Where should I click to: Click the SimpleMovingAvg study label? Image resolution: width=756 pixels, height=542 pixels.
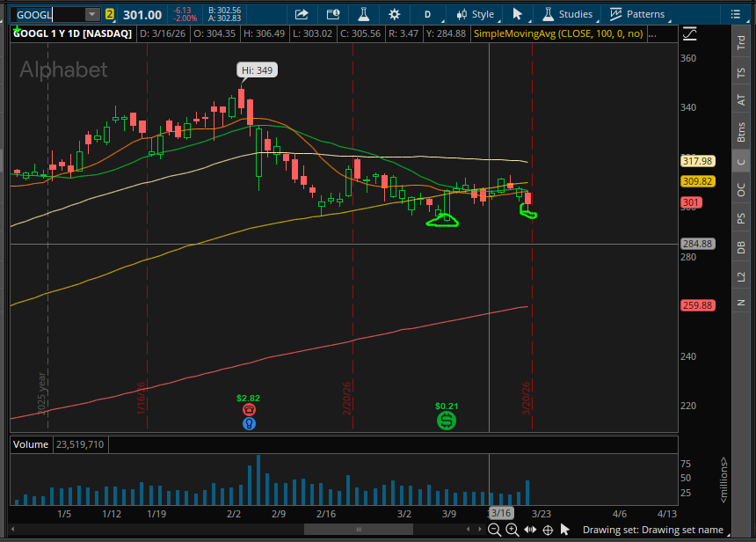[x=558, y=33]
